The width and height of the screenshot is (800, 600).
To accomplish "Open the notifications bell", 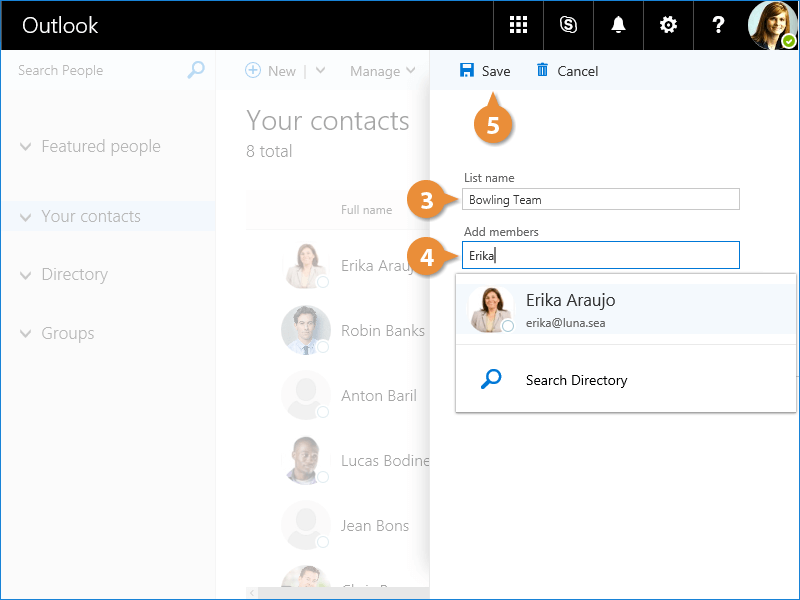I will (618, 25).
